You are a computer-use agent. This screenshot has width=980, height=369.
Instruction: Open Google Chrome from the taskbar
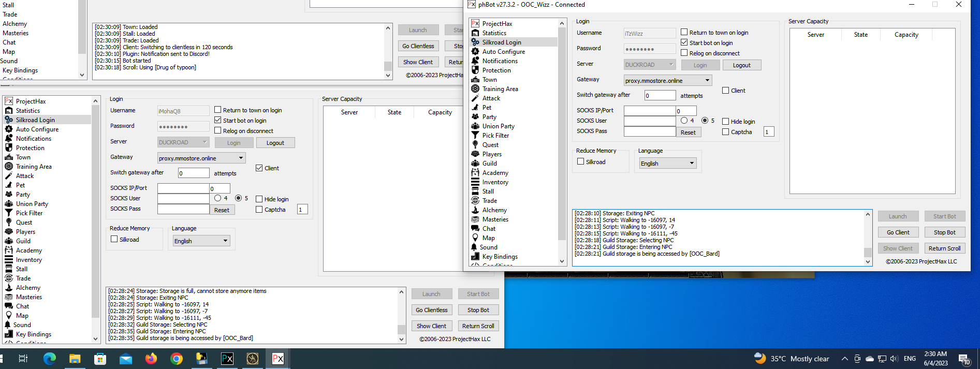(x=177, y=359)
